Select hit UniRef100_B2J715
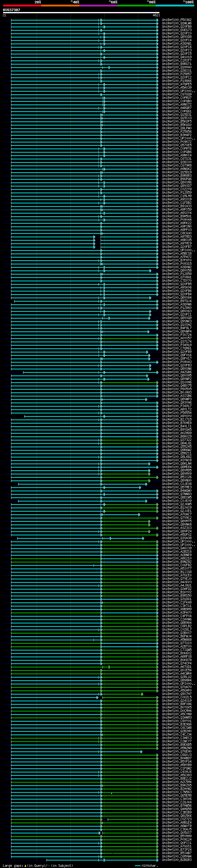The height and width of the screenshot is (868, 197). (177, 419)
